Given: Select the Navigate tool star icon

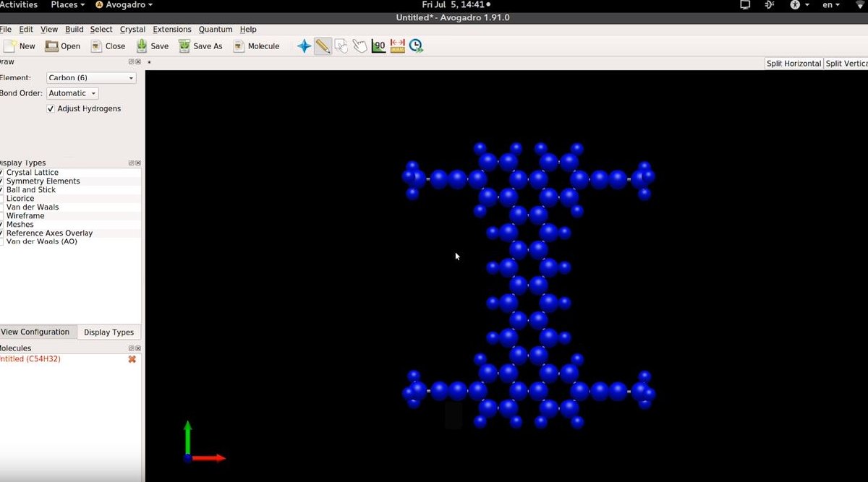Looking at the screenshot, I should pyautogui.click(x=305, y=46).
